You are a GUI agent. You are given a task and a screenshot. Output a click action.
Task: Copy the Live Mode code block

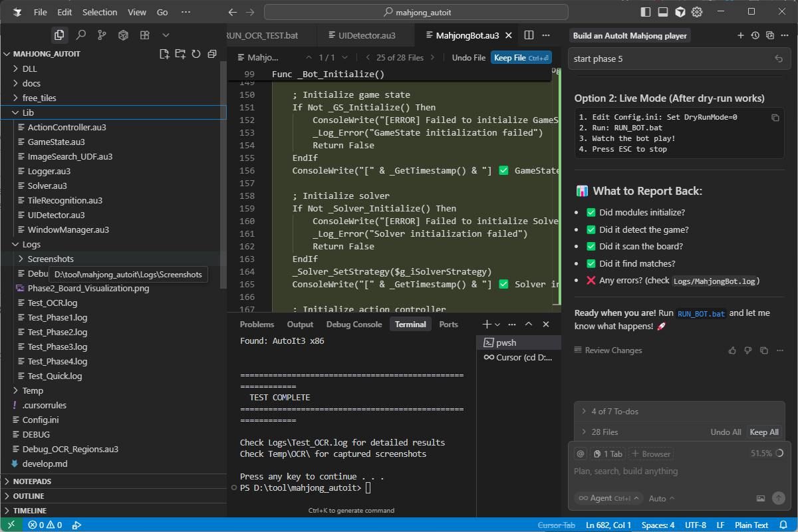(775, 118)
